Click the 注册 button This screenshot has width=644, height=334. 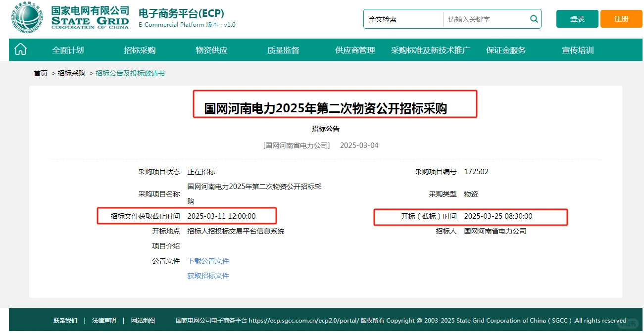621,19
